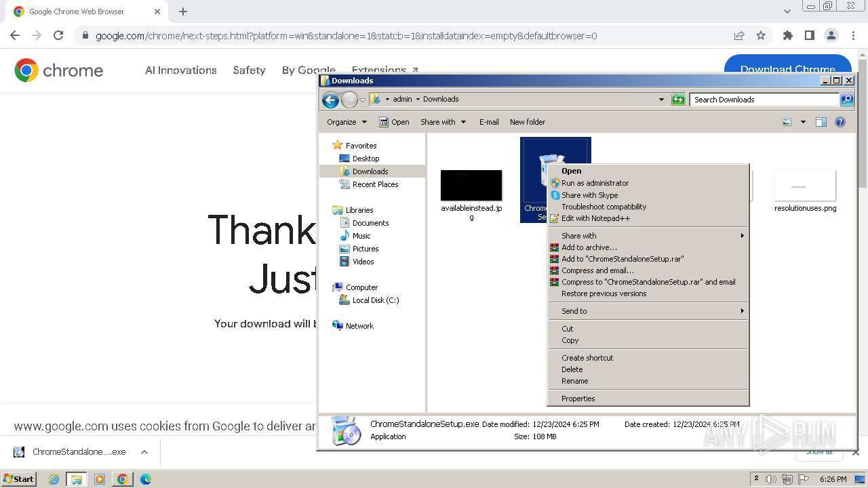Choose Cut from context menu
This screenshot has width=868, height=488.
(x=648, y=329)
